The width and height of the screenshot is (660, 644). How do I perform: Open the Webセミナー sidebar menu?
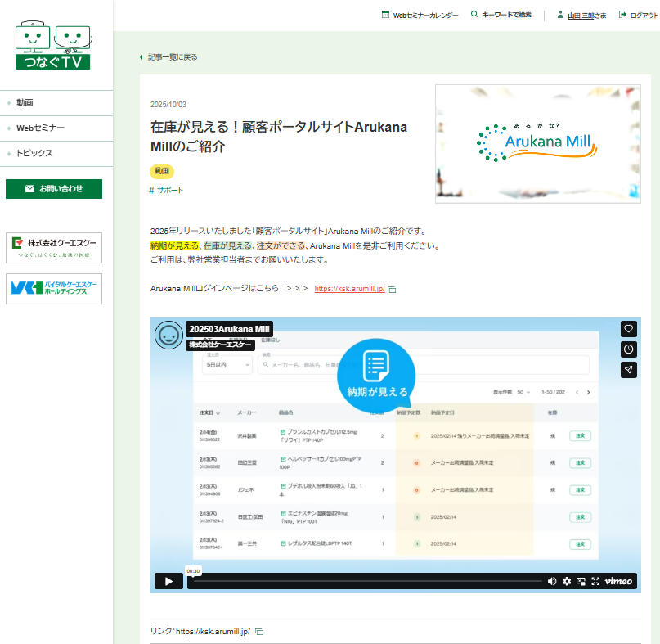(40, 128)
